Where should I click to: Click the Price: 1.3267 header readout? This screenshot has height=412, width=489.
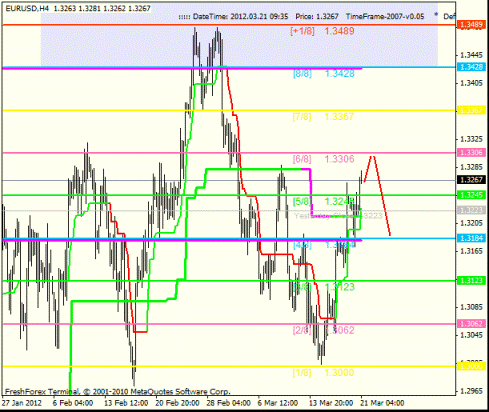(x=317, y=16)
